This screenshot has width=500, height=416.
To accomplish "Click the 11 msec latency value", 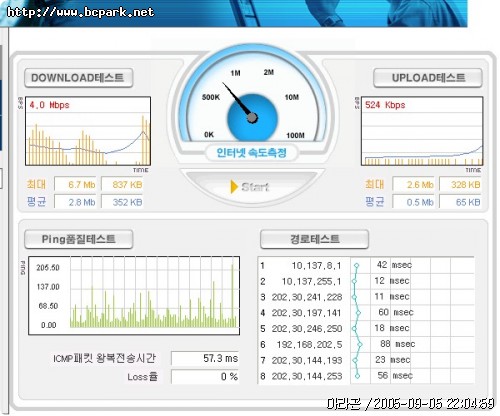I will 392,296.
